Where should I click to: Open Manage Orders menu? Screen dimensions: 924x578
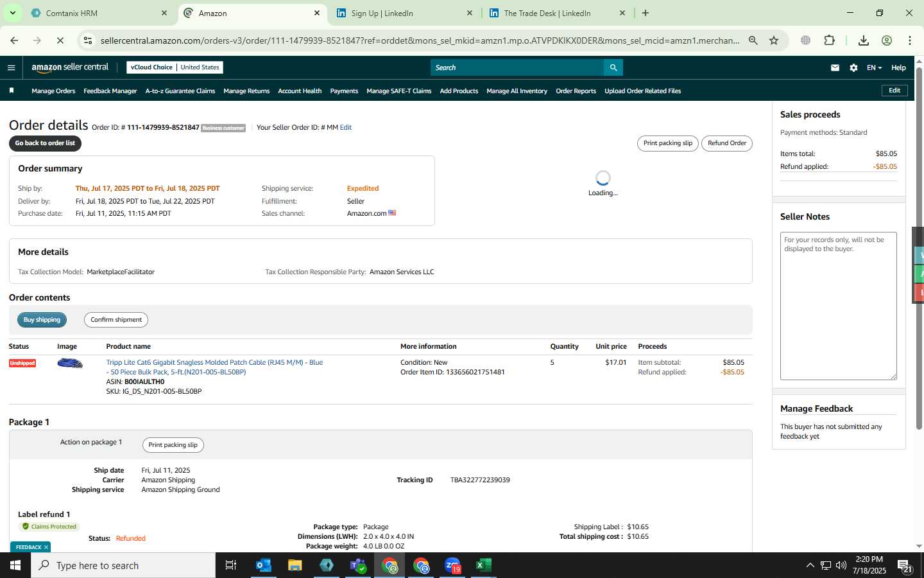click(53, 91)
